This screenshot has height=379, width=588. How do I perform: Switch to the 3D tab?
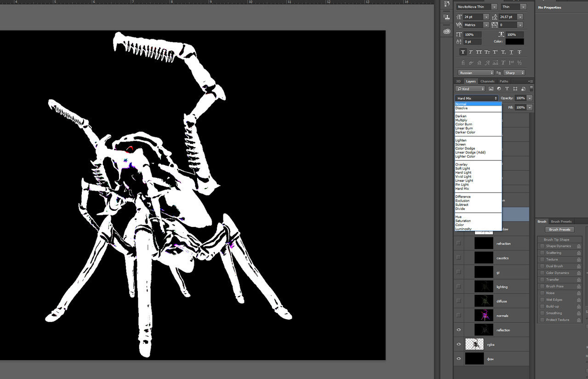pyautogui.click(x=458, y=81)
